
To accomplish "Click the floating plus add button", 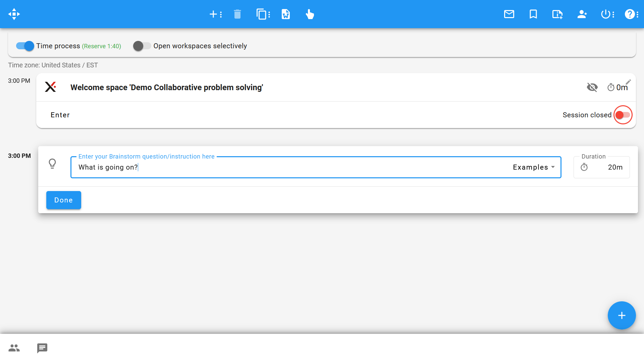I will [622, 315].
